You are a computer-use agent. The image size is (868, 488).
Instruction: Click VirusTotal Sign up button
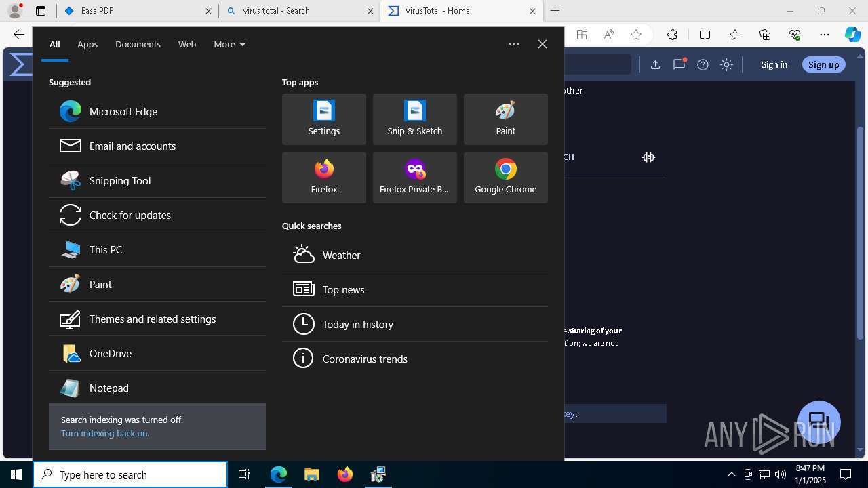point(824,64)
